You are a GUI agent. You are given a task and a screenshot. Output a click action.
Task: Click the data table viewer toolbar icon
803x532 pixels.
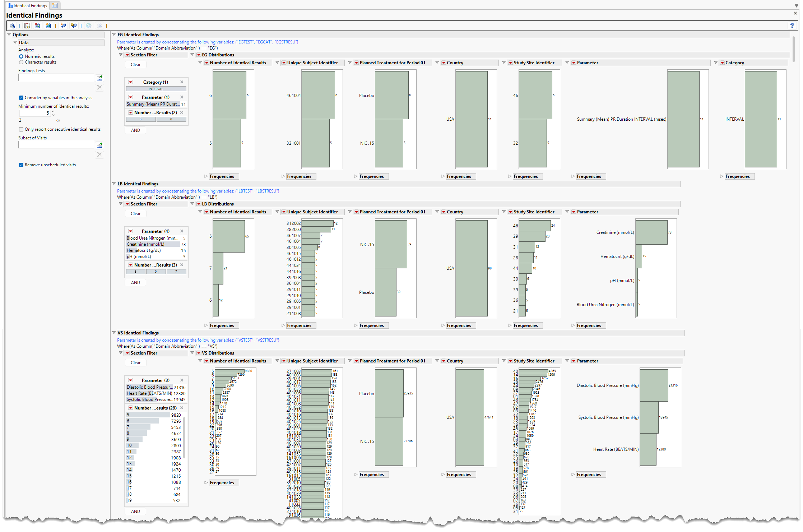pyautogui.click(x=27, y=26)
